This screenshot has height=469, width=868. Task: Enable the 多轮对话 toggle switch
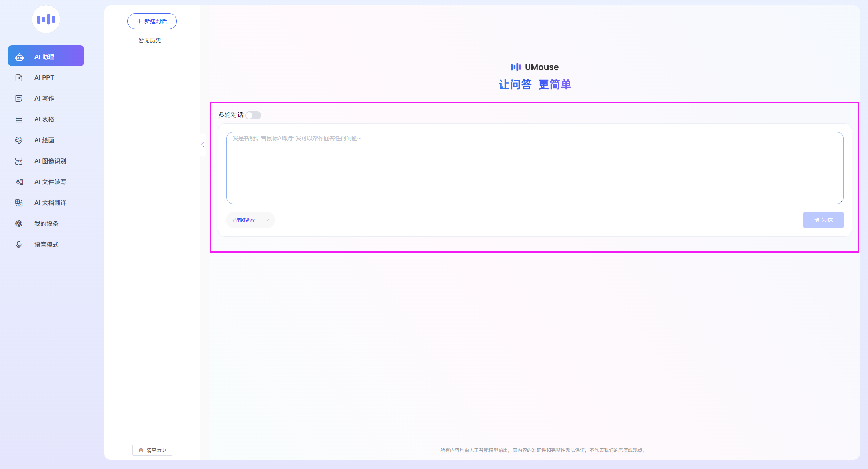253,115
